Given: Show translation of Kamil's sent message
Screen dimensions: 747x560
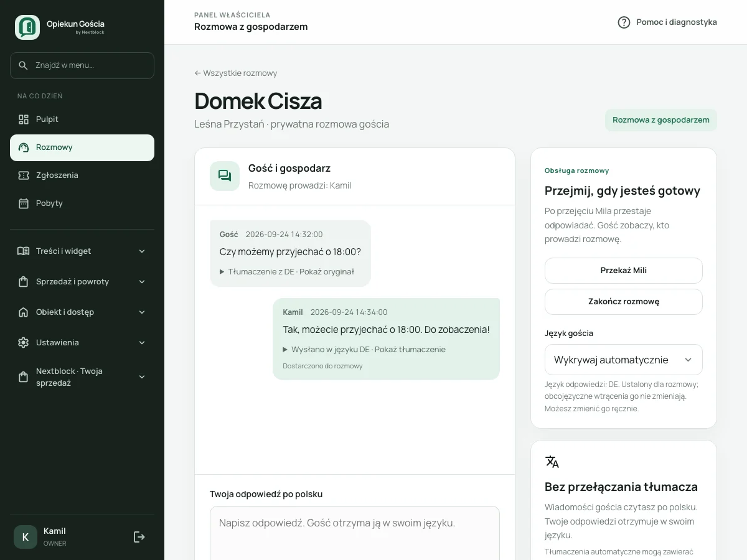Looking at the screenshot, I should point(364,350).
